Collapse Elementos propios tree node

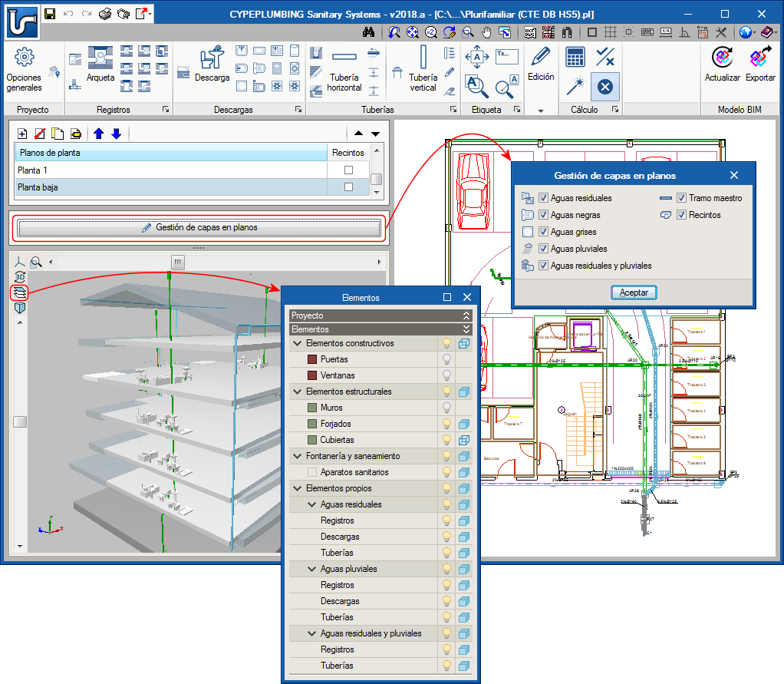point(298,487)
